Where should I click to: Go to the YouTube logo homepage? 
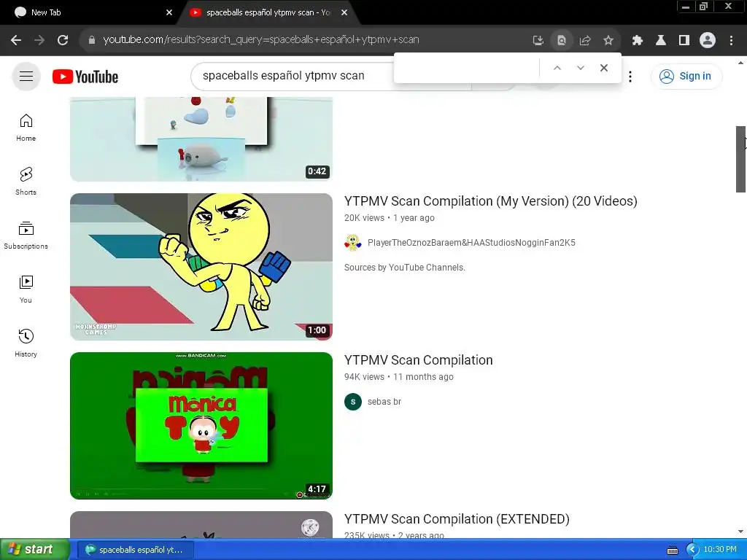[85, 77]
